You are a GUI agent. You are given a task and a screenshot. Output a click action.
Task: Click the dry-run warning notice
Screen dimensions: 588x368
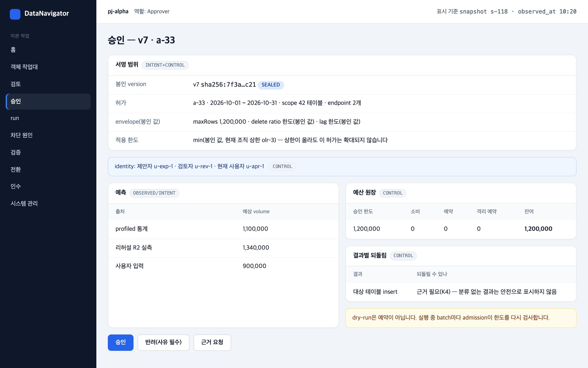[461, 318]
